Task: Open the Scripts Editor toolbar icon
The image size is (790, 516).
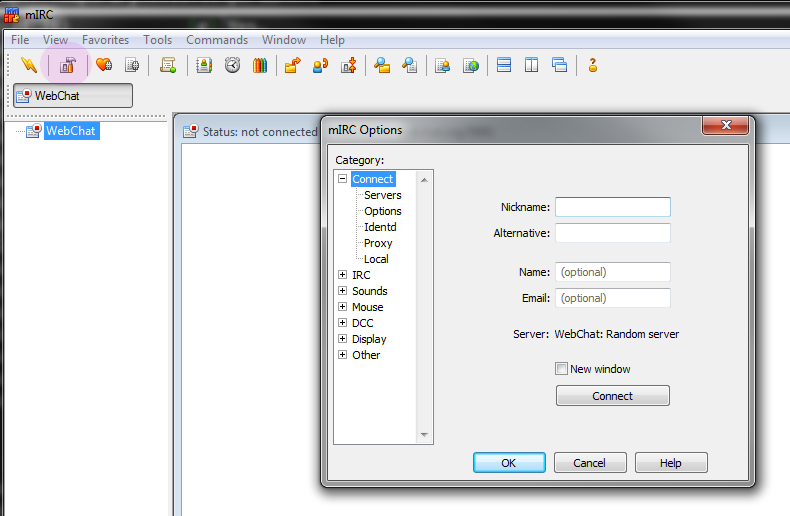Action: tap(168, 65)
